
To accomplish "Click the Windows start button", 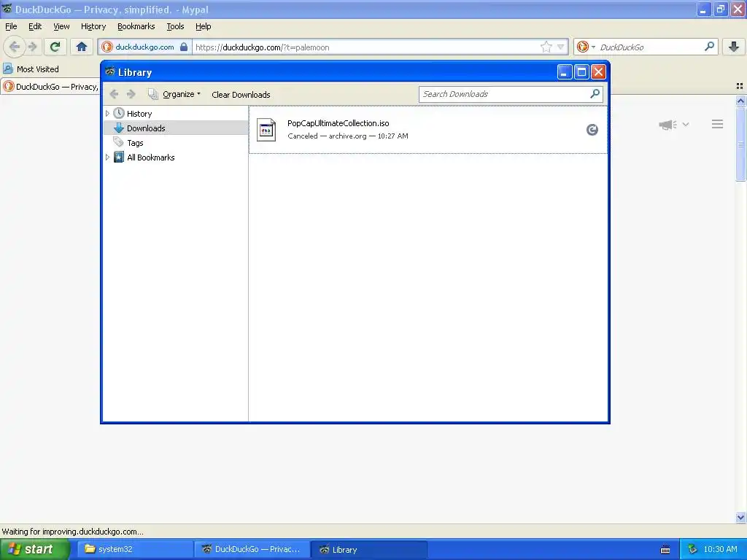I will click(x=35, y=550).
